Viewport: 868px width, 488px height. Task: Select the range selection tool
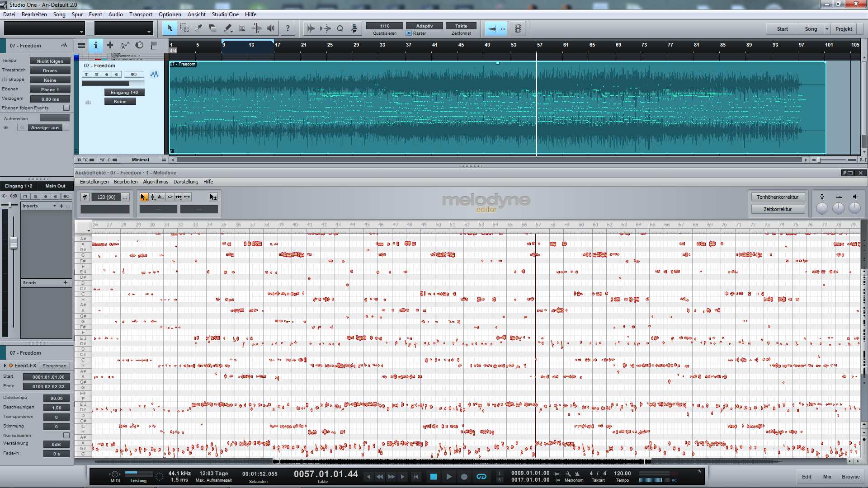pyautogui.click(x=184, y=28)
